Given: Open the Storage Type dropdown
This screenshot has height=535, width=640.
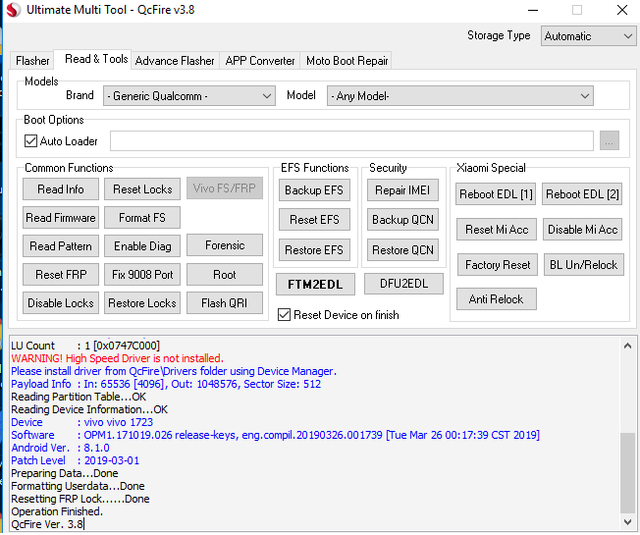Looking at the screenshot, I should [588, 36].
